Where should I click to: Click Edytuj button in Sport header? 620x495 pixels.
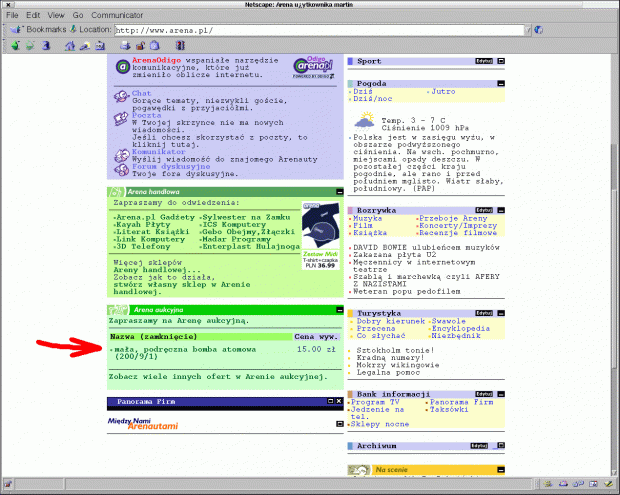484,61
